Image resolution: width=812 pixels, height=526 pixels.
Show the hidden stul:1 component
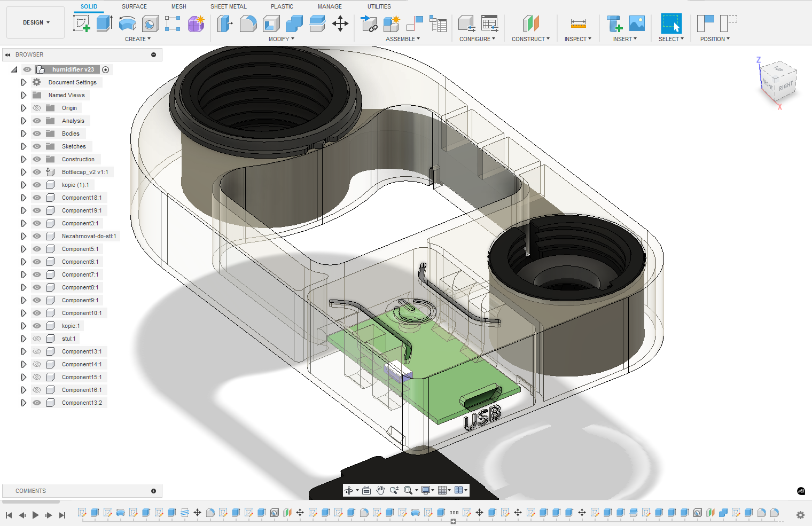pyautogui.click(x=37, y=339)
